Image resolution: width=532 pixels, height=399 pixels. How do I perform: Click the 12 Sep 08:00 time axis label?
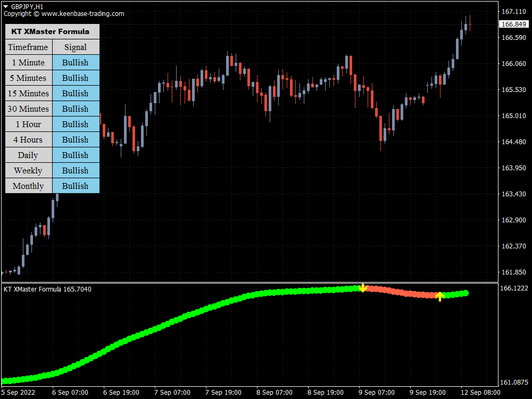(480, 392)
